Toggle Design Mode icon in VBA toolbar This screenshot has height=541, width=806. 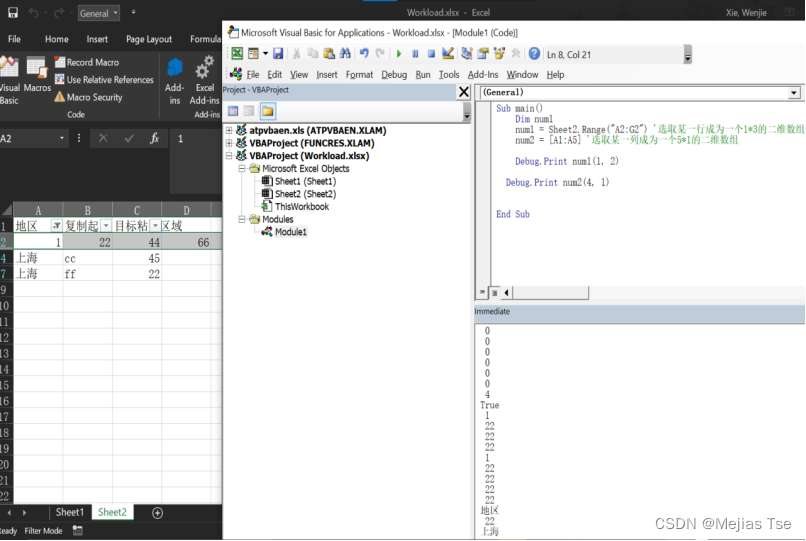(x=448, y=53)
